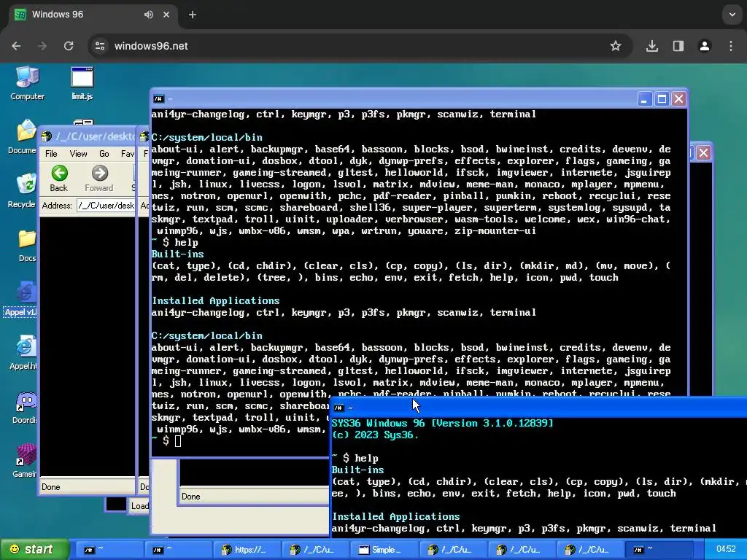Launch the Gameing cube shortcut icon
Image resolution: width=747 pixels, height=560 pixels.
[25, 461]
